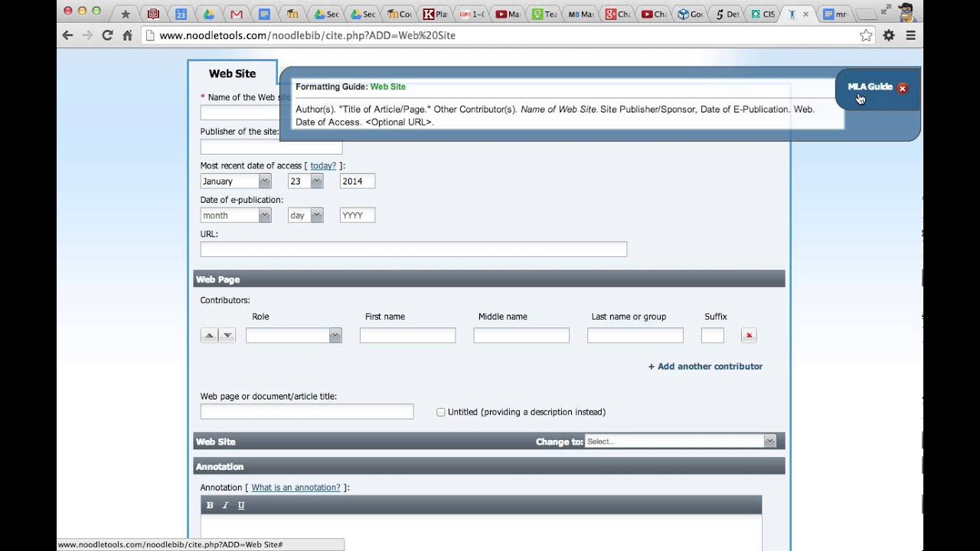The width and height of the screenshot is (980, 551).
Task: Click the Last name or group field
Action: point(635,335)
